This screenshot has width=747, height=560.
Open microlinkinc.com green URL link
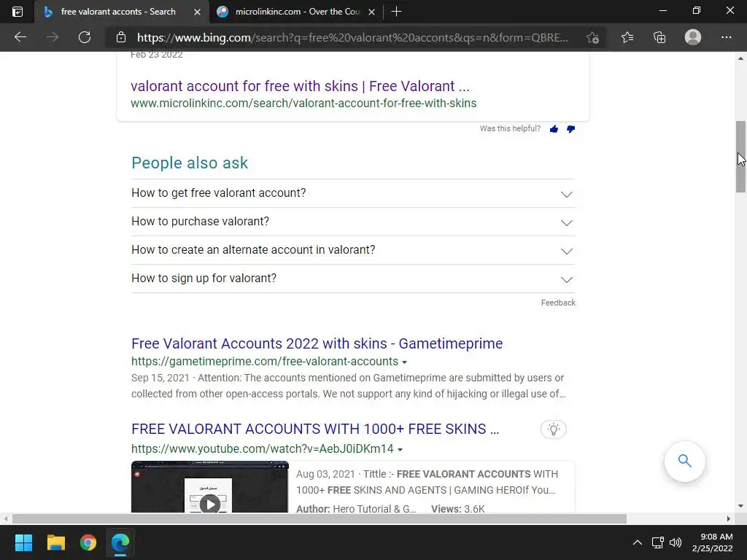pyautogui.click(x=303, y=104)
